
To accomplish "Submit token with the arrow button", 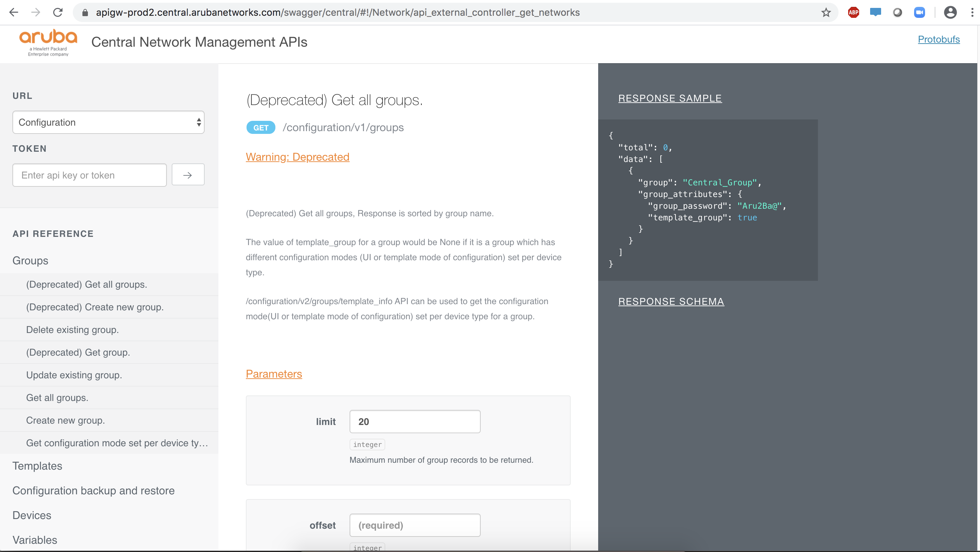I will click(187, 175).
